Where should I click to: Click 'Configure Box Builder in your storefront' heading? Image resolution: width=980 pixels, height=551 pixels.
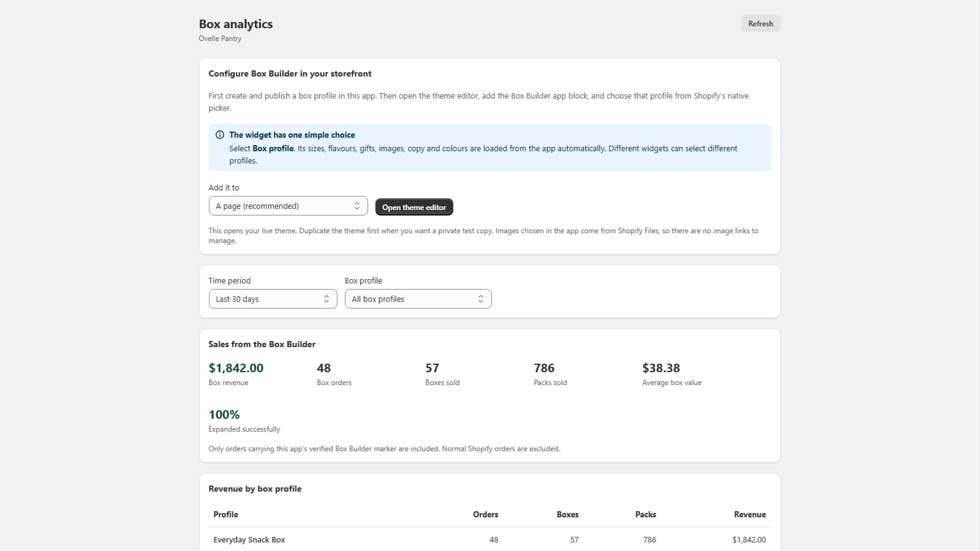[290, 73]
